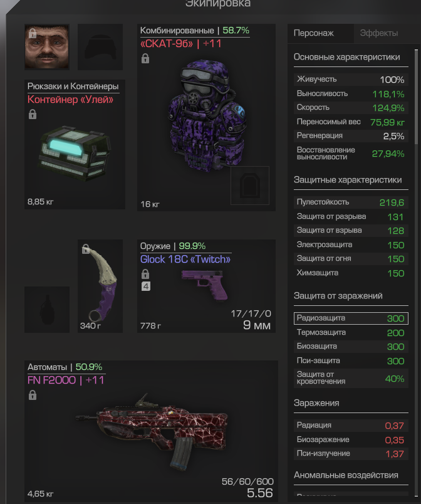
Task: Click the number 4 badge on Glock
Action: [x=146, y=286]
